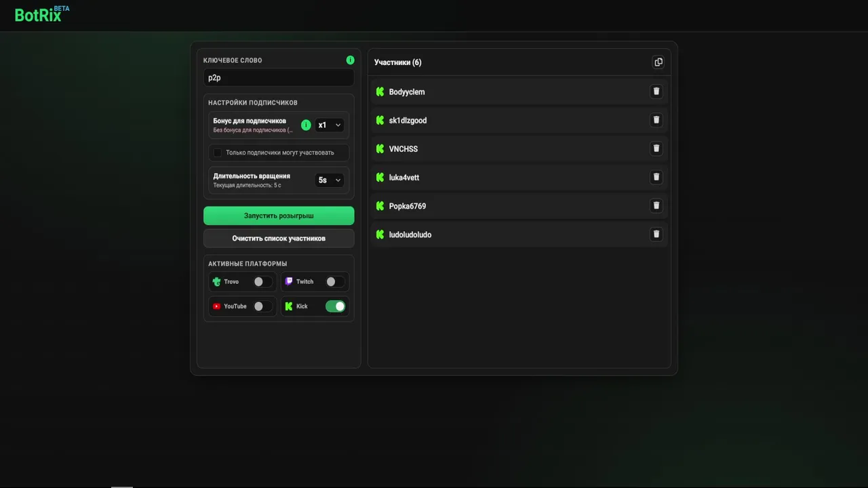Click the 'Участники (6)' heading
The image size is (868, 488).
click(398, 62)
